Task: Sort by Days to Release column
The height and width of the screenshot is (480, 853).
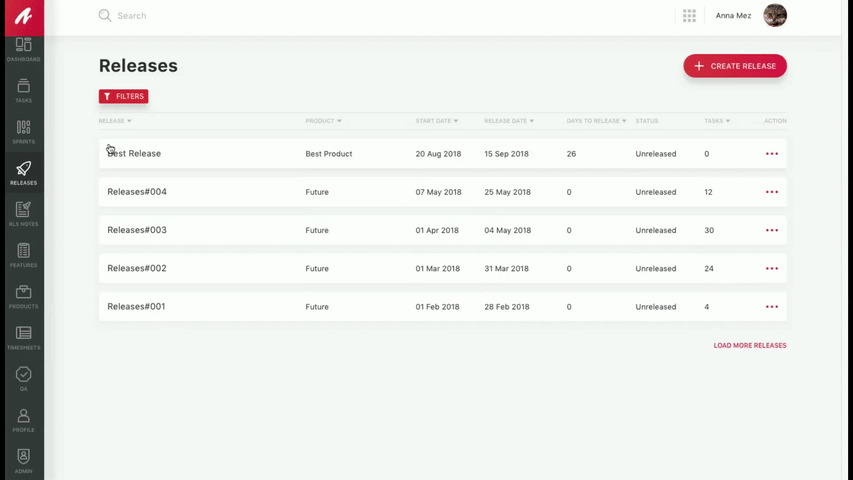Action: (x=596, y=121)
